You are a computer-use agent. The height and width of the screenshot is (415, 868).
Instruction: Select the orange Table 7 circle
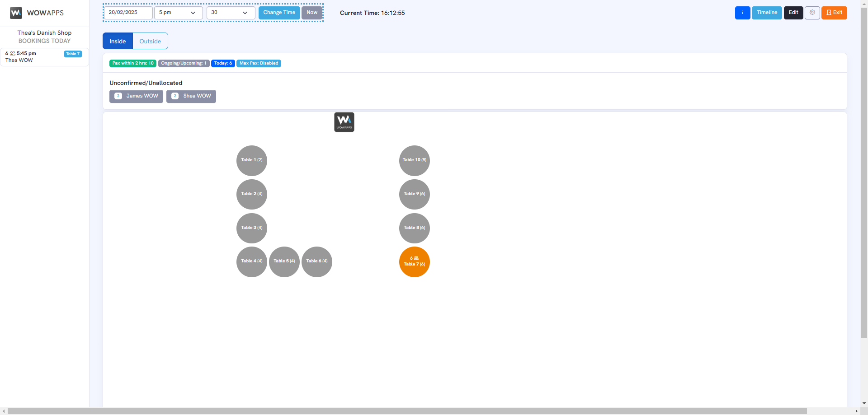click(x=414, y=262)
